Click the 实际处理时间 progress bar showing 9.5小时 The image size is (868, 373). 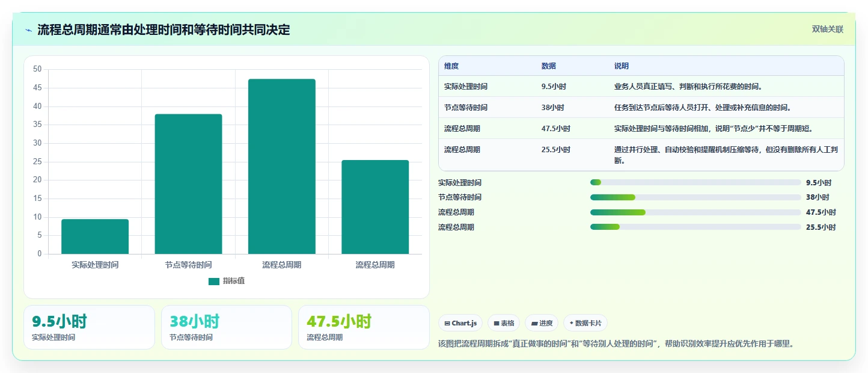click(695, 182)
